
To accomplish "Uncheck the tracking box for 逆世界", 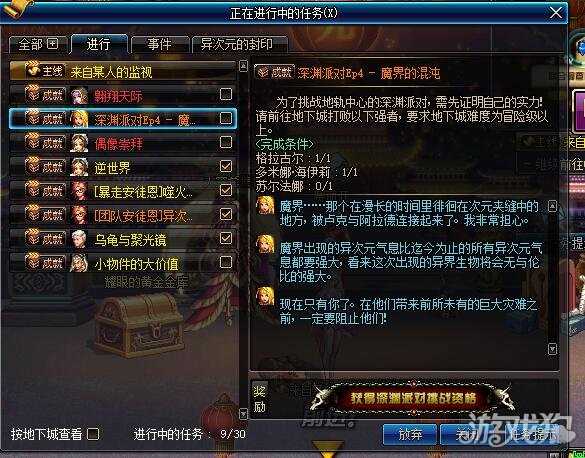I will tap(226, 166).
